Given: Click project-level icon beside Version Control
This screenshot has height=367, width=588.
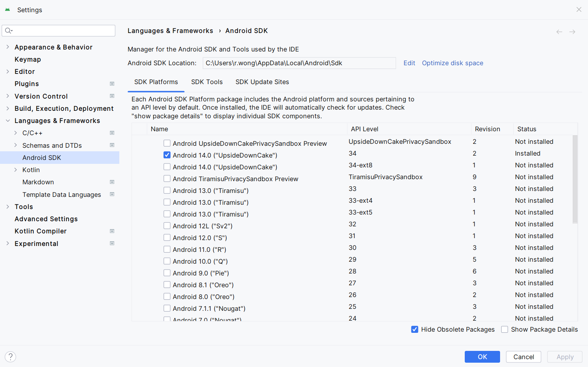Looking at the screenshot, I should 112,96.
